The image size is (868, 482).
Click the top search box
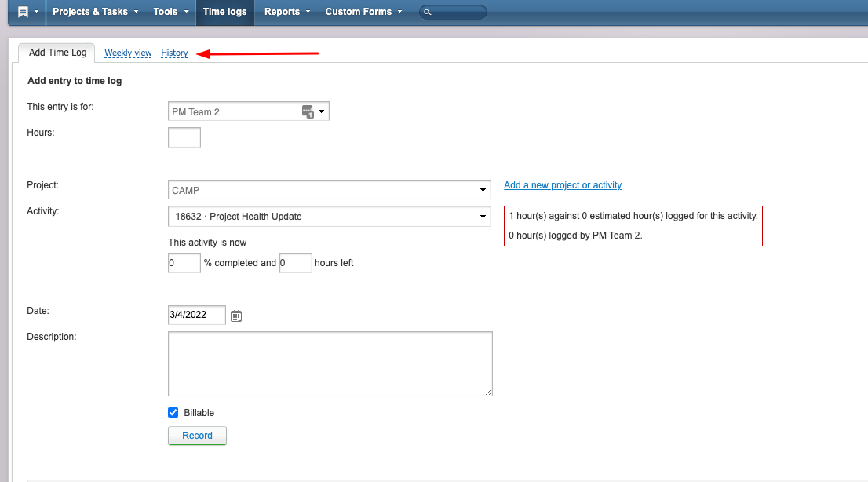click(454, 12)
